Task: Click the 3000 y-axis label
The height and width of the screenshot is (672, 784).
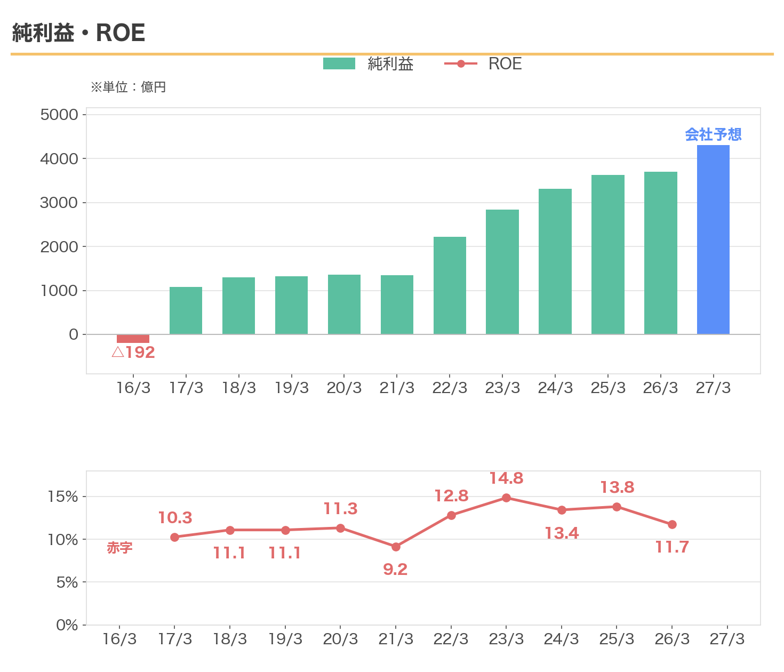Action: click(x=59, y=203)
